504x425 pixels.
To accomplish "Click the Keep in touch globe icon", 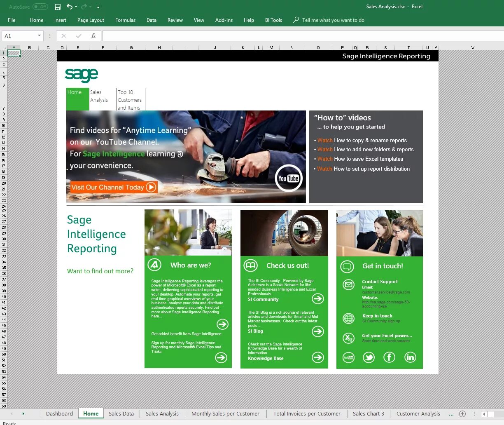I will [x=349, y=318].
